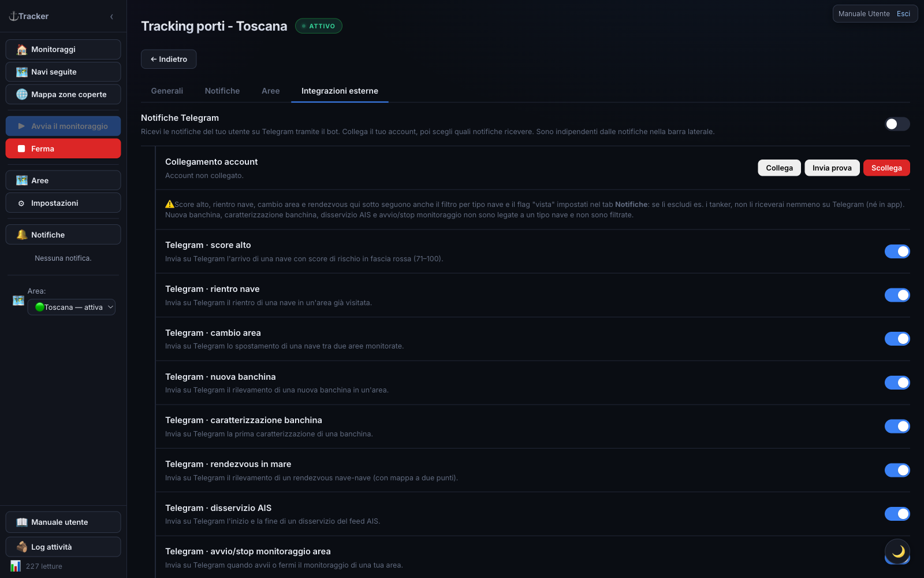The width and height of the screenshot is (924, 578).
Task: Click the bar chart icon beside 227 letture
Action: 16,566
